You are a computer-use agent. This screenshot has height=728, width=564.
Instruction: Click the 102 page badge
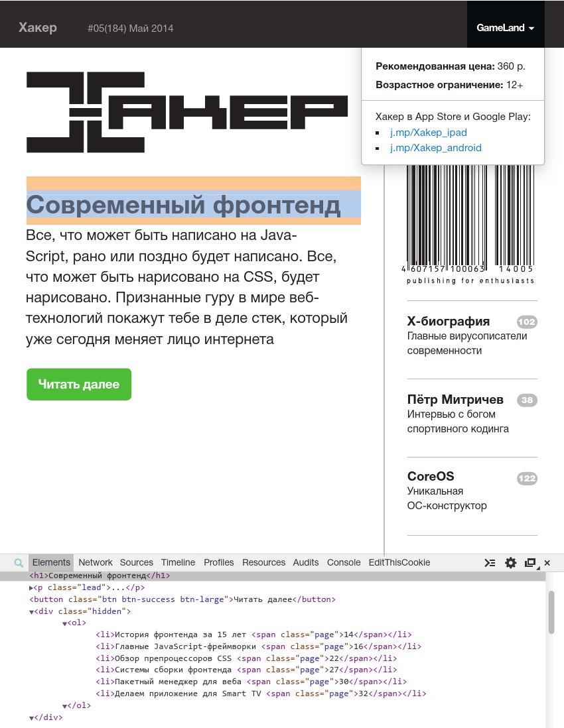tap(527, 322)
